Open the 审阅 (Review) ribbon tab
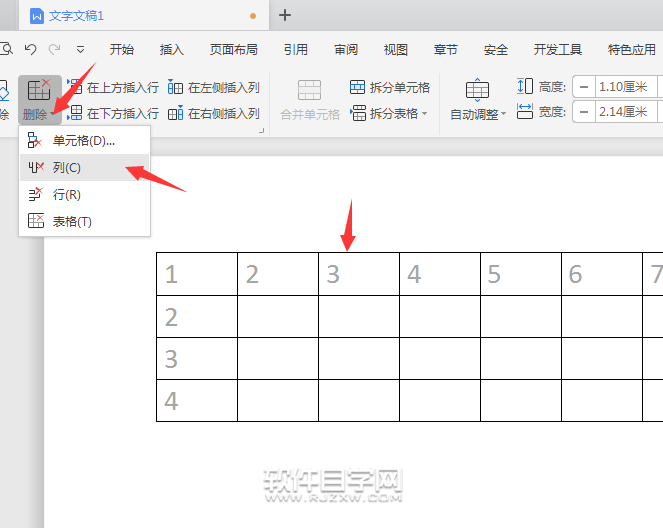Image resolution: width=663 pixels, height=528 pixels. click(346, 50)
